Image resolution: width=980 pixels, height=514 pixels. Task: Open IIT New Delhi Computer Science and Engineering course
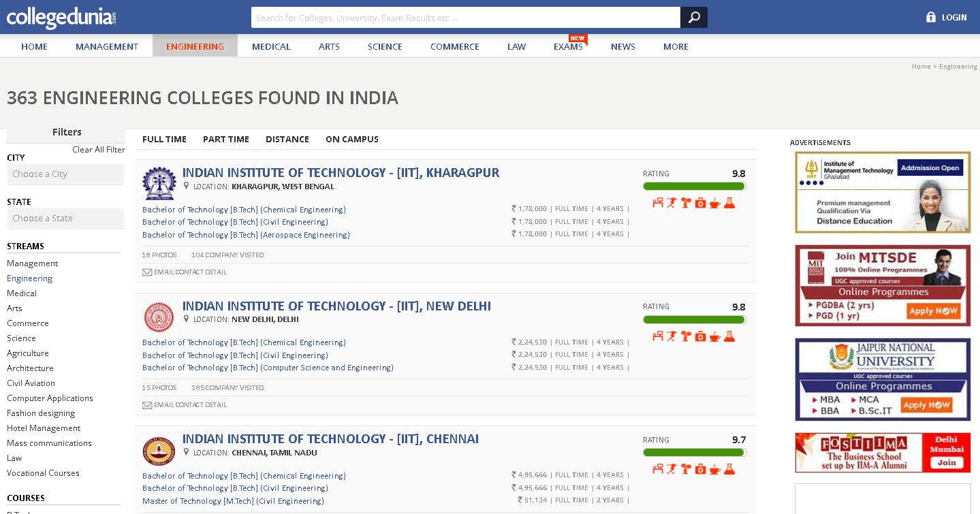tap(268, 368)
